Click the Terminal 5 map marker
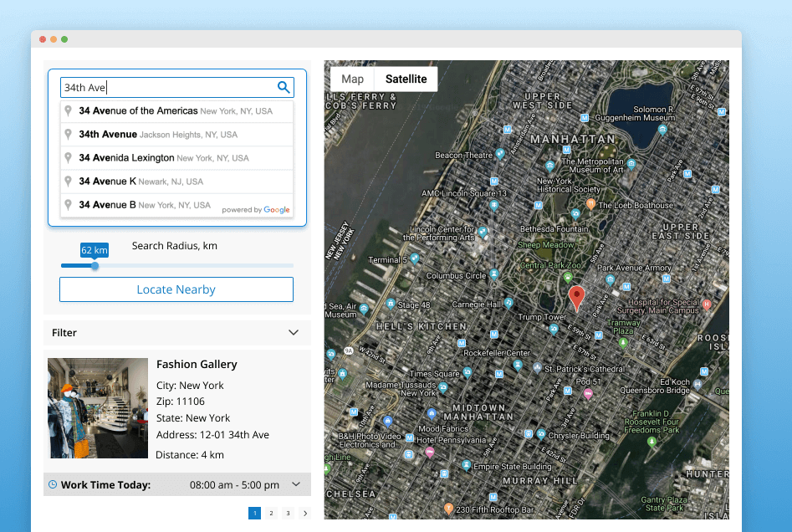The height and width of the screenshot is (532, 792). point(414,258)
